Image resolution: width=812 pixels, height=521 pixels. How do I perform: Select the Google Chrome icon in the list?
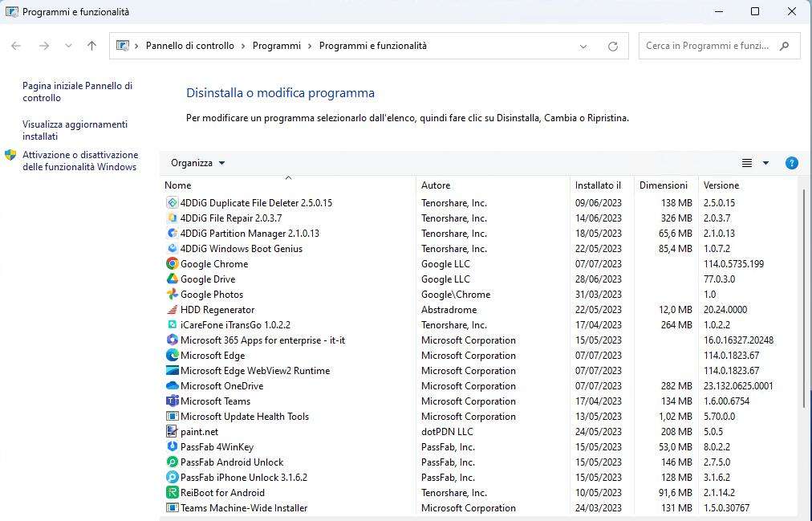172,263
